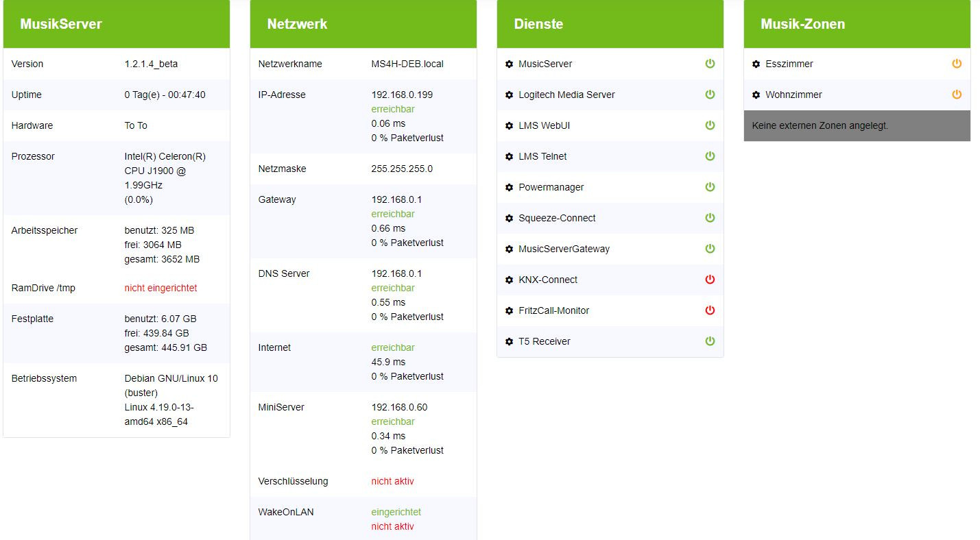Screen dimensions: 980x540
Task: Enable FritzCall-Monitor via its power icon
Action: (710, 310)
